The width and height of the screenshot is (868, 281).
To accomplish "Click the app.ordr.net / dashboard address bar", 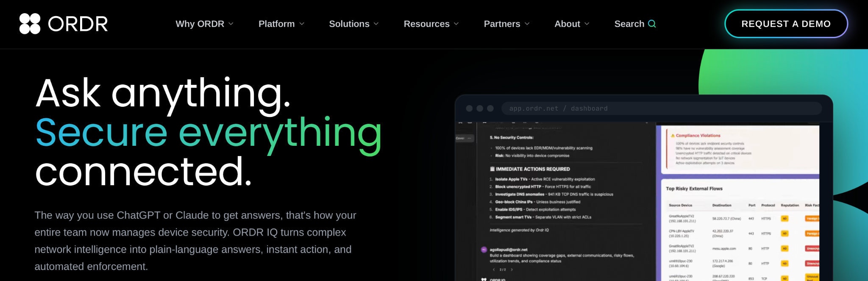I will pos(662,109).
